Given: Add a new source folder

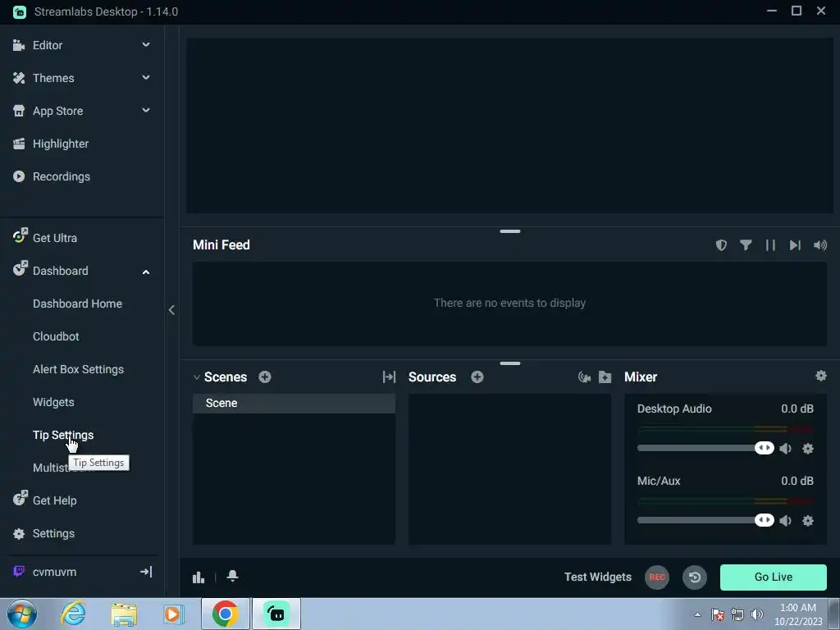Looking at the screenshot, I should pyautogui.click(x=605, y=377).
